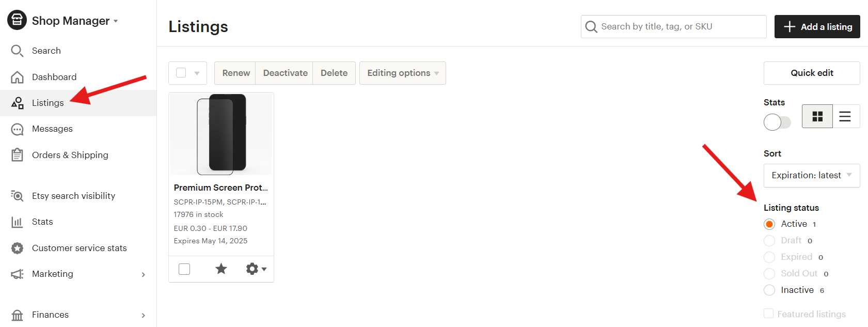Click the Dashboard home icon in sidebar
The height and width of the screenshot is (327, 868).
pos(17,77)
